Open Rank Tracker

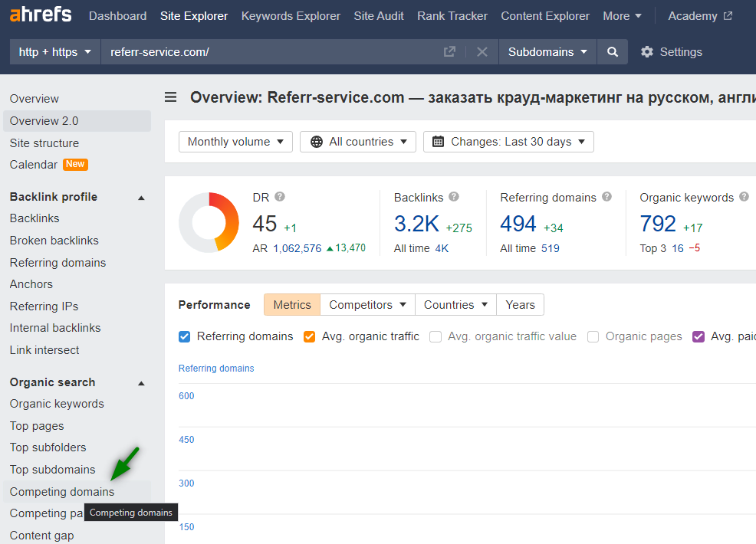(452, 16)
